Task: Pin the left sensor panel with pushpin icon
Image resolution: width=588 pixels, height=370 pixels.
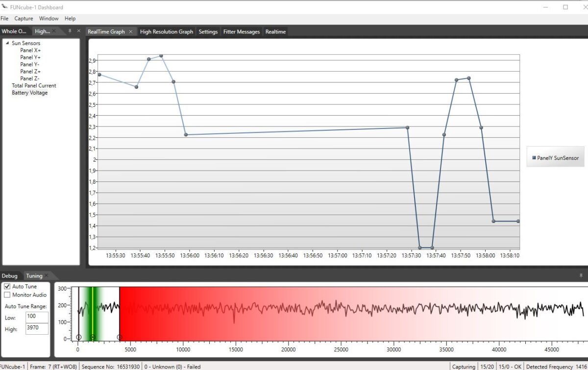Action: pyautogui.click(x=70, y=31)
